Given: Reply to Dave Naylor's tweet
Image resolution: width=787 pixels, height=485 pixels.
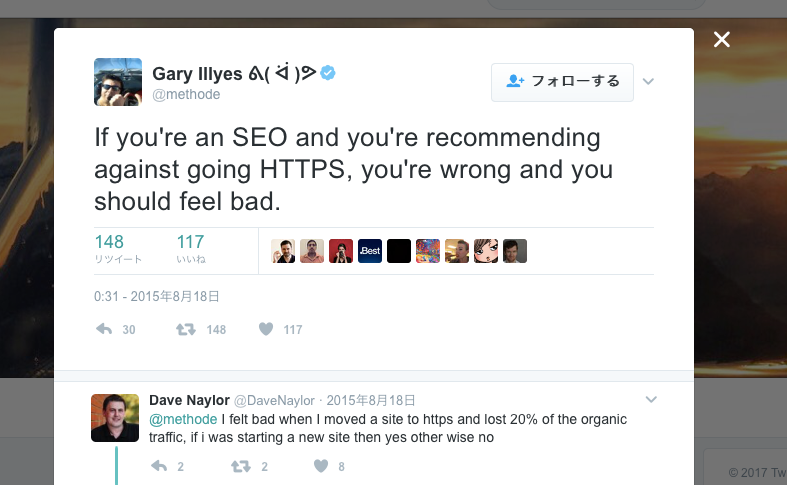Looking at the screenshot, I should 159,466.
